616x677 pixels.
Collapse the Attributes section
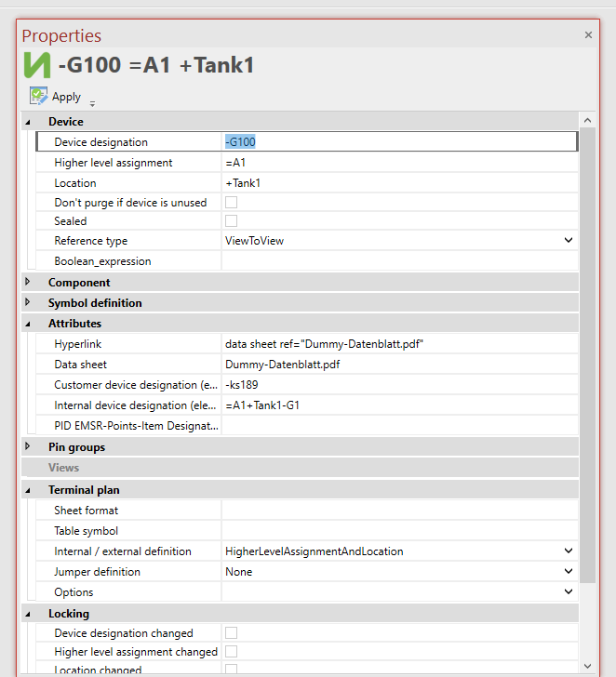28,324
